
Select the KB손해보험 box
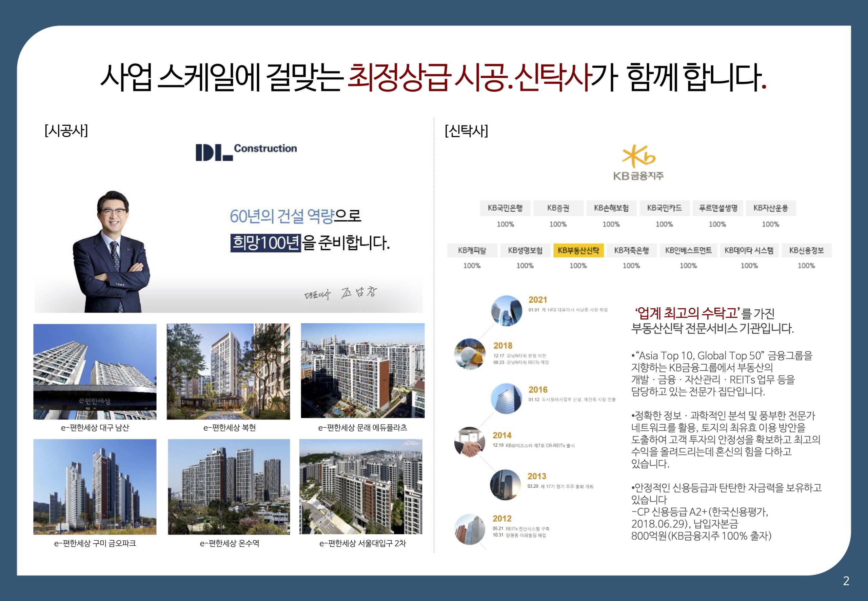click(611, 208)
